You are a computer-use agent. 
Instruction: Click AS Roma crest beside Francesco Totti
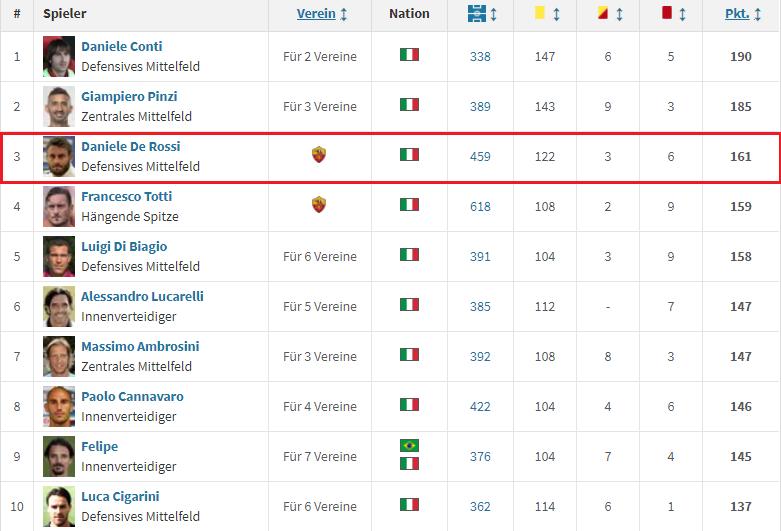point(319,205)
